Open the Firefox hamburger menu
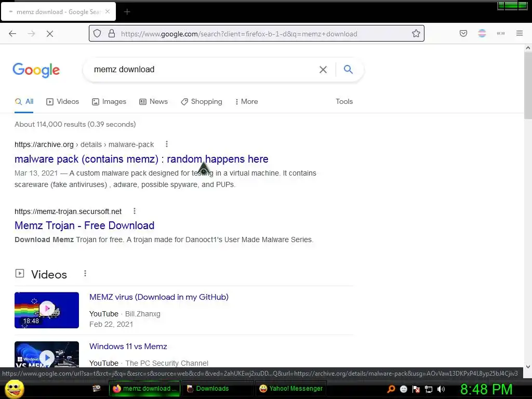This screenshot has width=532, height=399. [520, 33]
